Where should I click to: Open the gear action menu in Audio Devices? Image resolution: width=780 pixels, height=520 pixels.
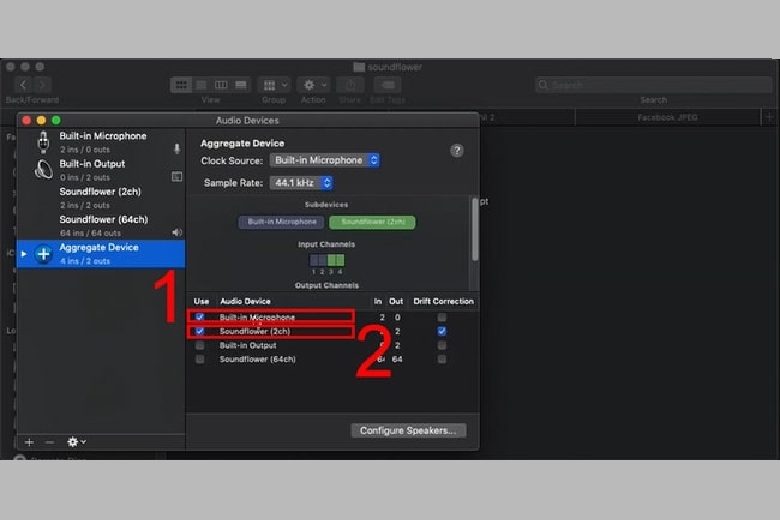pos(76,442)
